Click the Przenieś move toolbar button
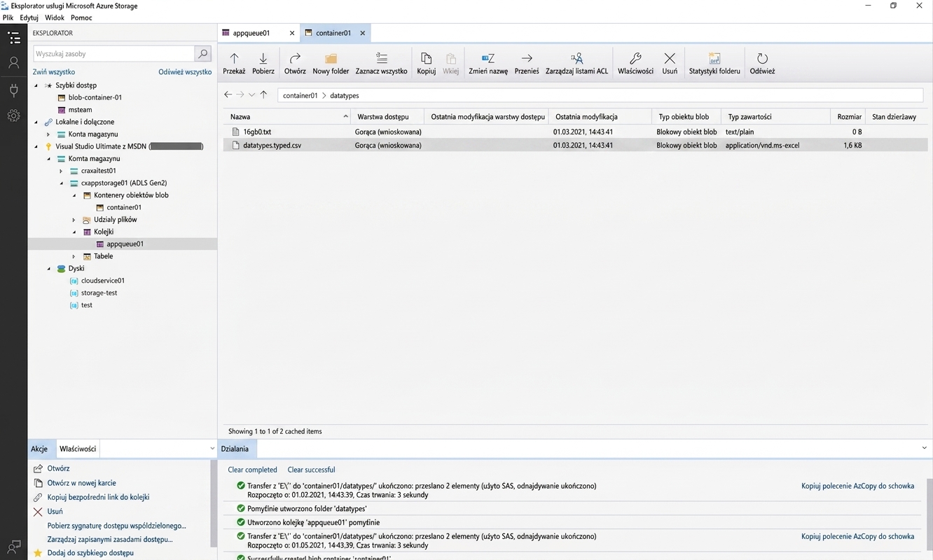 (527, 63)
